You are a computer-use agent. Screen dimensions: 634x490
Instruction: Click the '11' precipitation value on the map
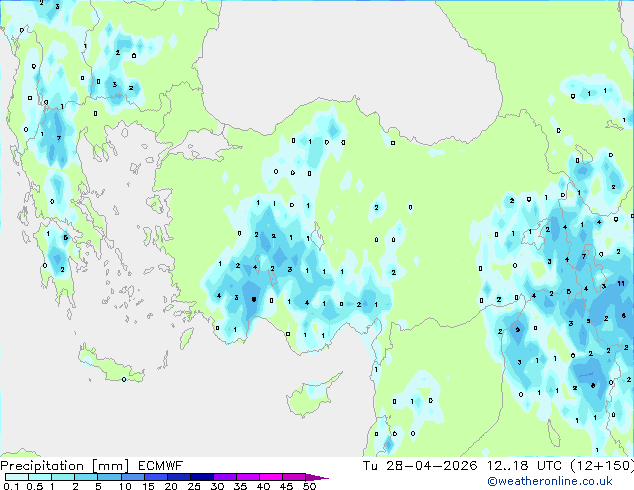click(x=621, y=284)
